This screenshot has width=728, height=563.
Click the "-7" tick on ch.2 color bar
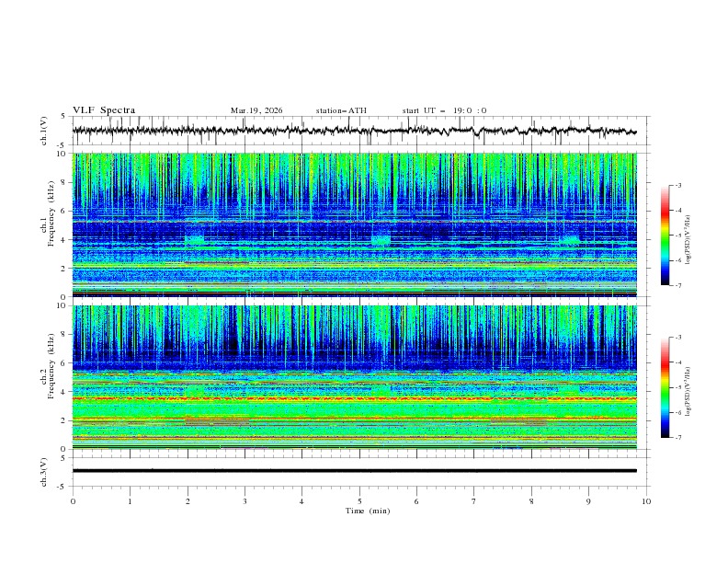click(678, 437)
